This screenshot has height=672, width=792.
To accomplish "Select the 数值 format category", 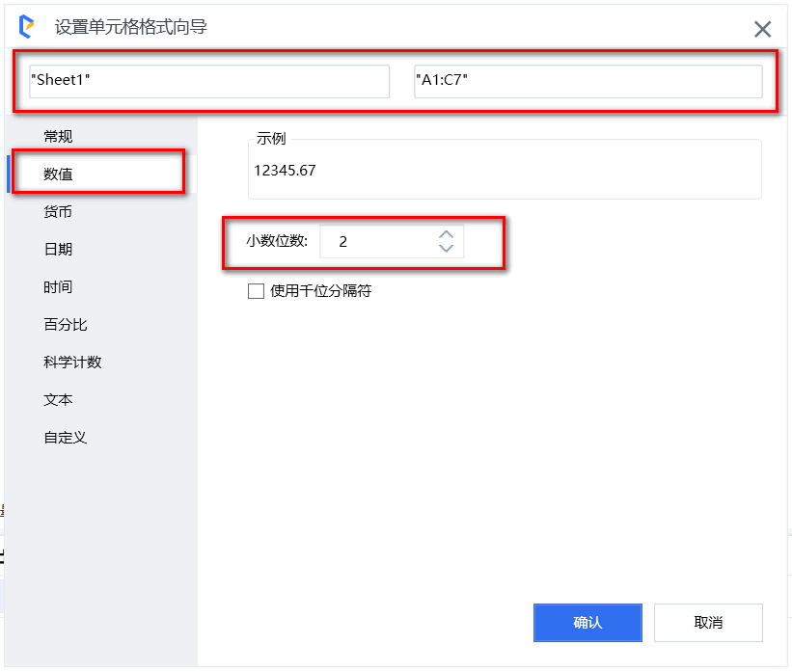I will pos(101,175).
